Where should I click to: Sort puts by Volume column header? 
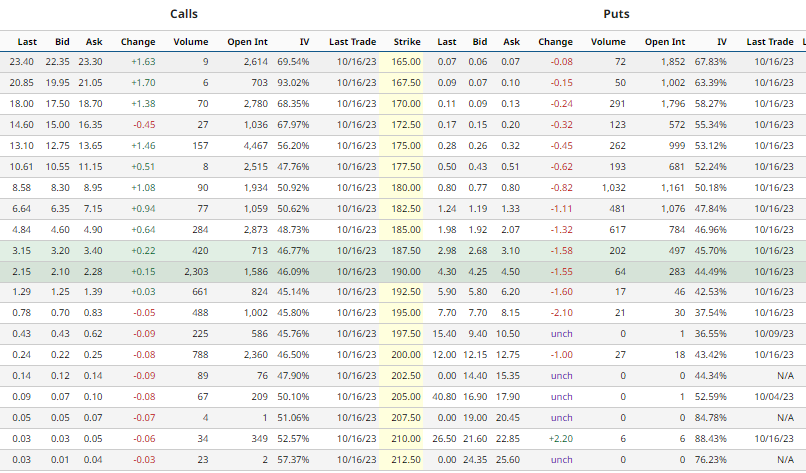pos(608,42)
